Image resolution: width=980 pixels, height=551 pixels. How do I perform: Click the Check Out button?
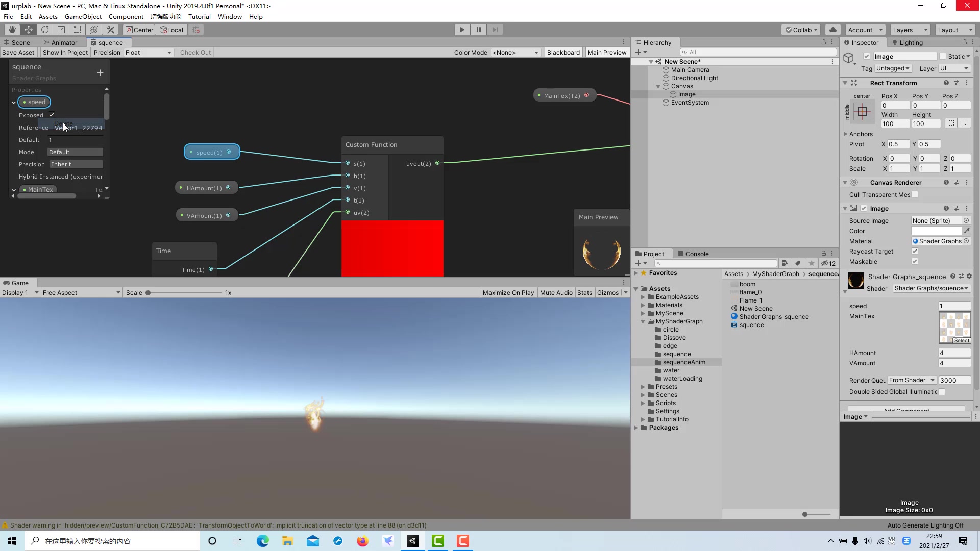tap(195, 53)
